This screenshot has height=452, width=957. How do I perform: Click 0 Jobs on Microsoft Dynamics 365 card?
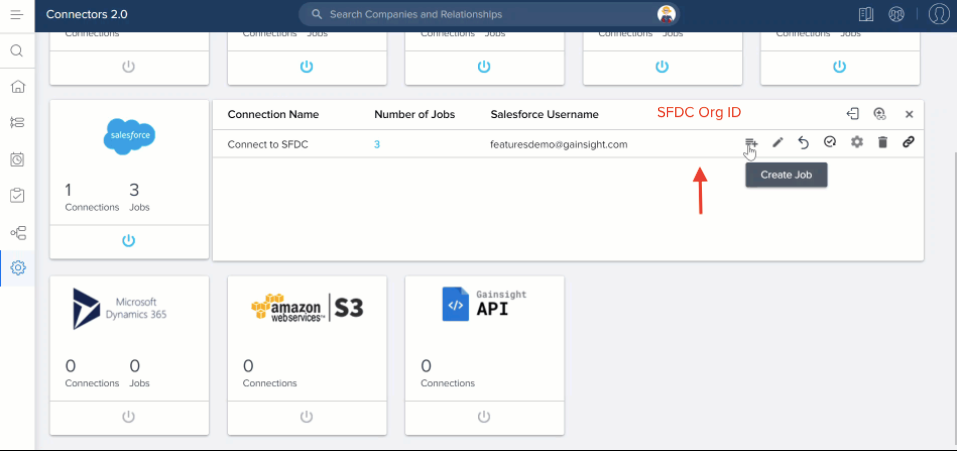click(x=139, y=373)
